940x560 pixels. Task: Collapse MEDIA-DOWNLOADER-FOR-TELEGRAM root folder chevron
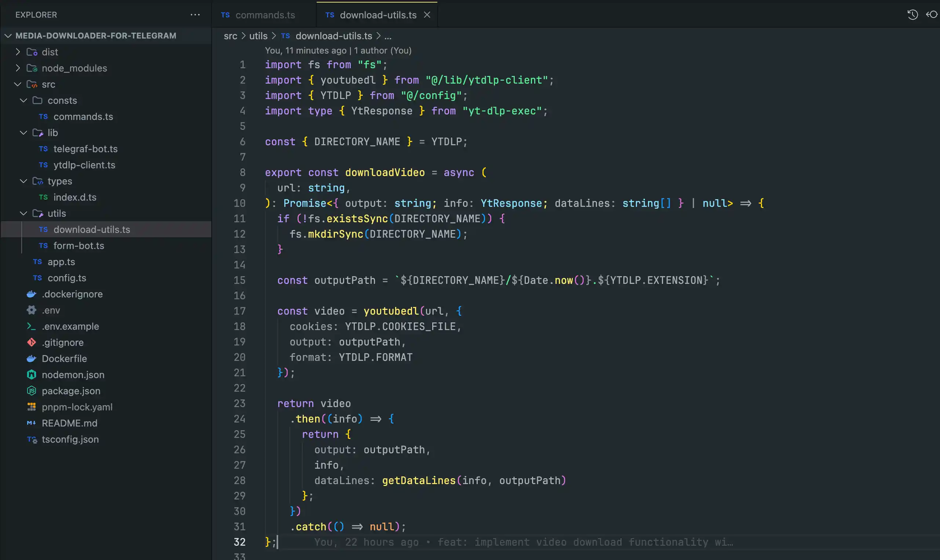(8, 36)
